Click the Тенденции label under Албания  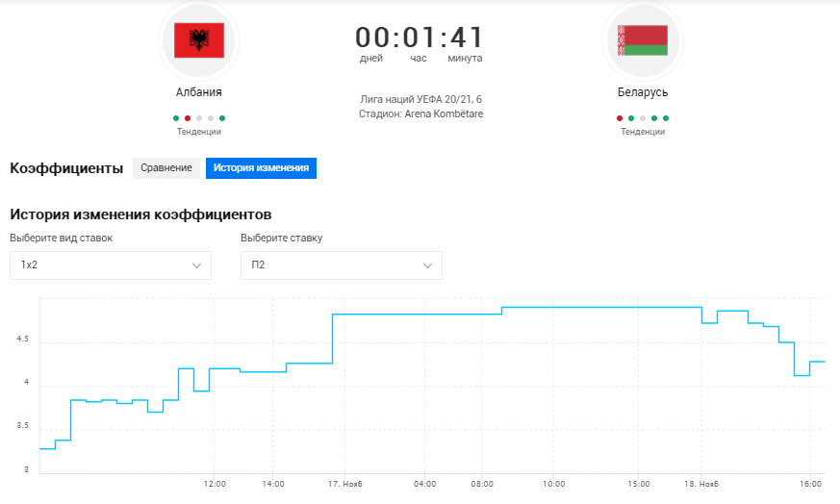click(199, 132)
